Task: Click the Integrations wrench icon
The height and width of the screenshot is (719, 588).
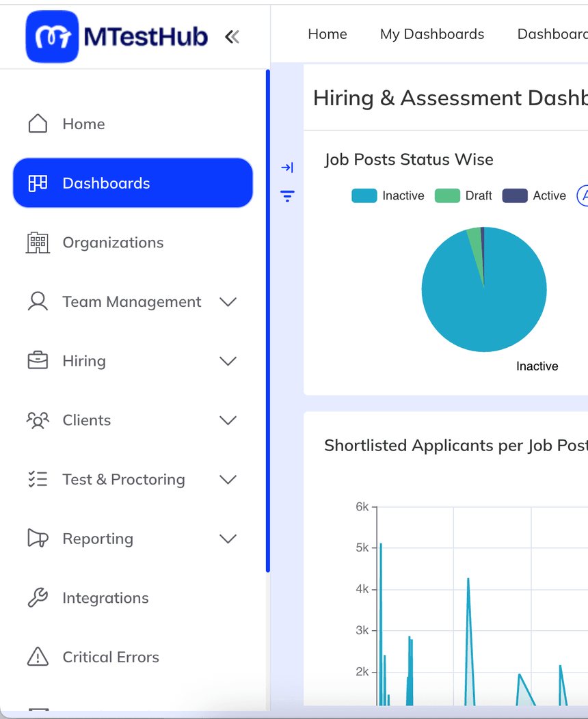Action: pos(38,597)
